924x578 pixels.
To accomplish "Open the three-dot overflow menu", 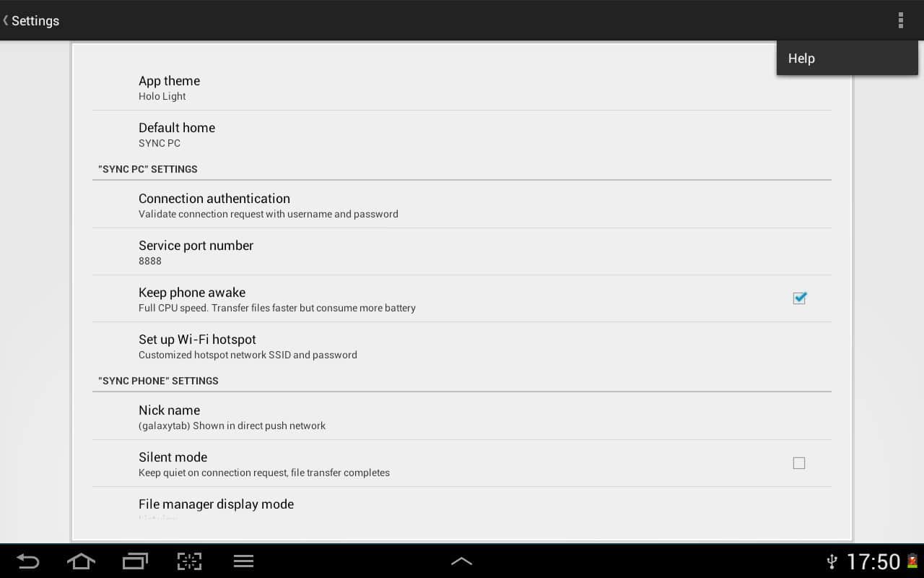I will point(900,20).
